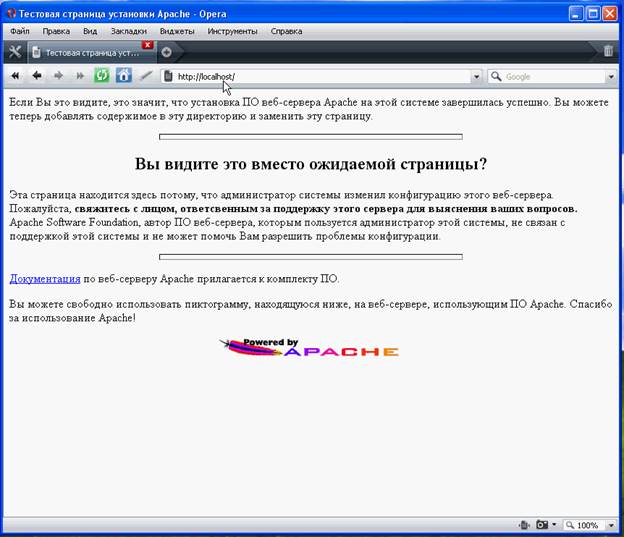
Task: Go back with the Back arrow
Action: (x=37, y=75)
